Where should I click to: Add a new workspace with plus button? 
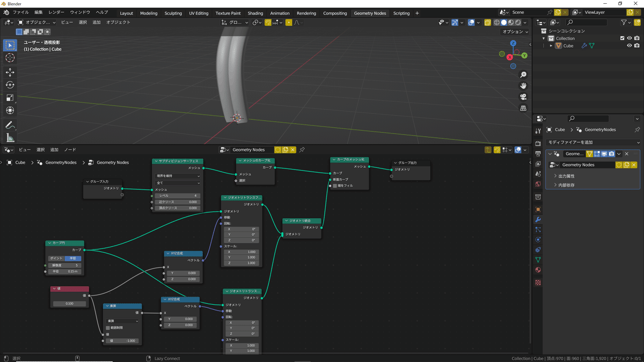[x=418, y=13]
